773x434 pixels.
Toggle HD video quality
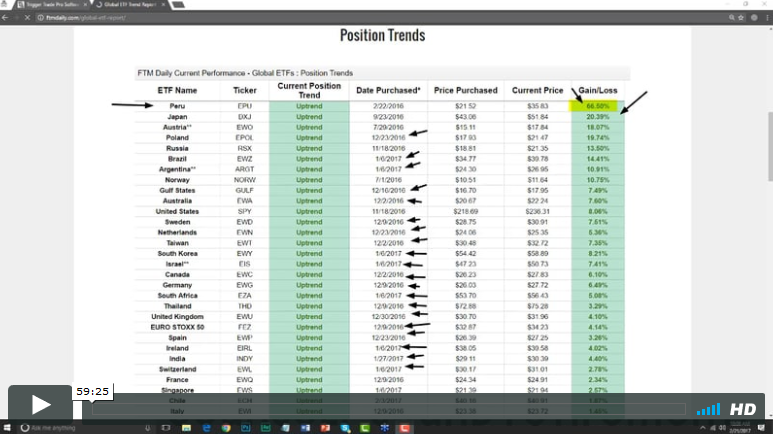(742, 409)
